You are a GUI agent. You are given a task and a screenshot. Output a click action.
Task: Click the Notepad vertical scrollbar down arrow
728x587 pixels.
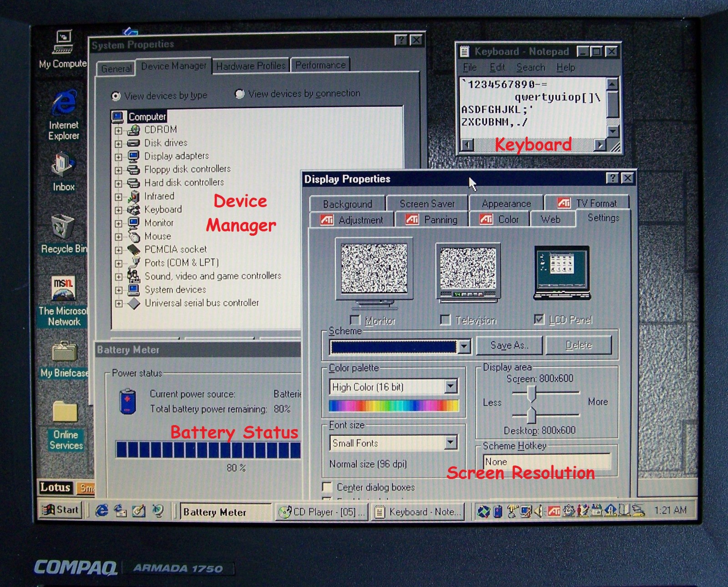coord(612,131)
